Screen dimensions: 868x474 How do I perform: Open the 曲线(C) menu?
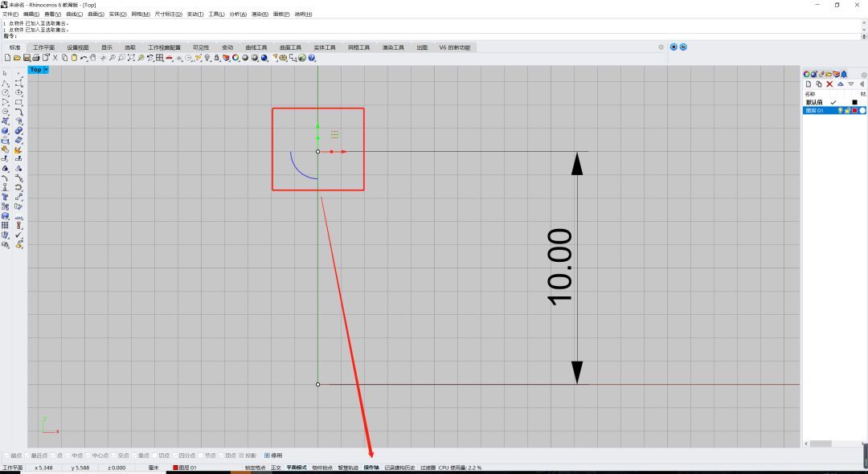pyautogui.click(x=74, y=14)
